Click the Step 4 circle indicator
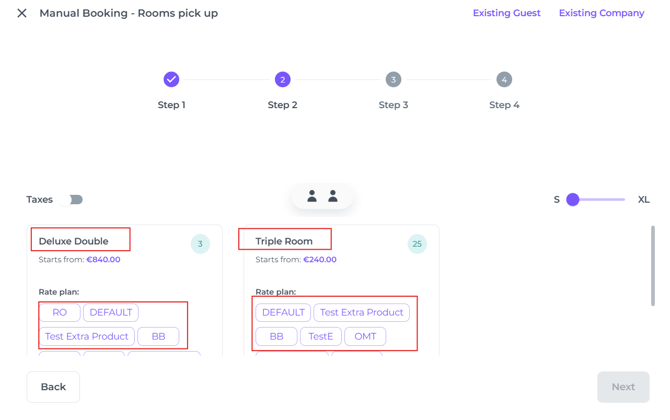The height and width of the screenshot is (420, 670). pos(504,79)
